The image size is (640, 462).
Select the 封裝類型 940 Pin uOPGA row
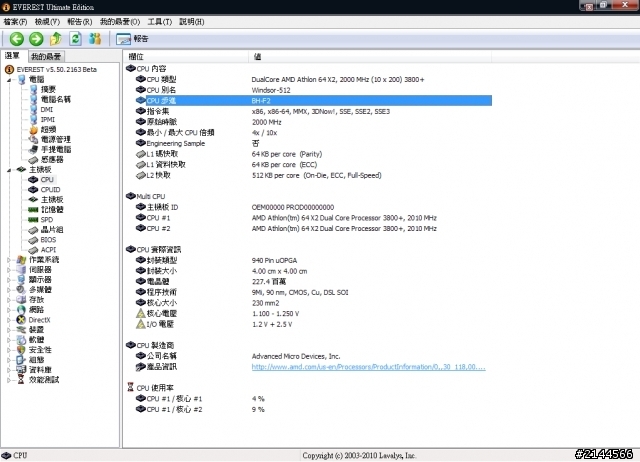click(314, 260)
